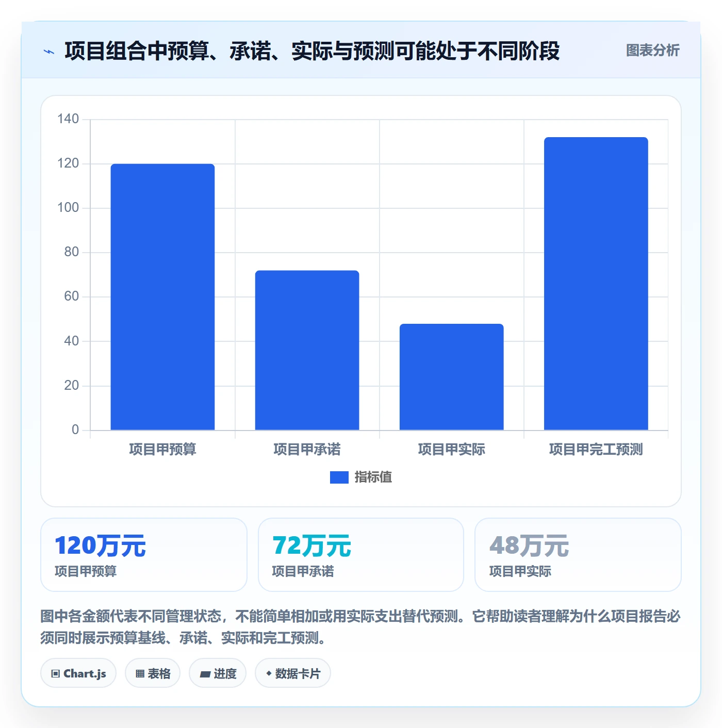Image resolution: width=722 pixels, height=728 pixels.
Task: Click the 项目甲承诺 x-axis label
Action: [307, 450]
